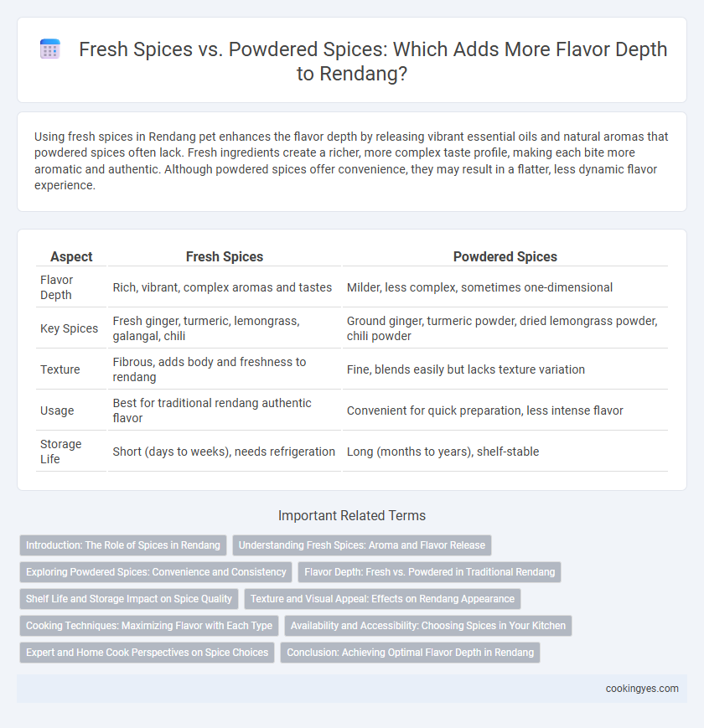This screenshot has height=728, width=704.
Task: Select 'Shelf Life and Storage Impact on Spice Quality'
Action: [129, 599]
